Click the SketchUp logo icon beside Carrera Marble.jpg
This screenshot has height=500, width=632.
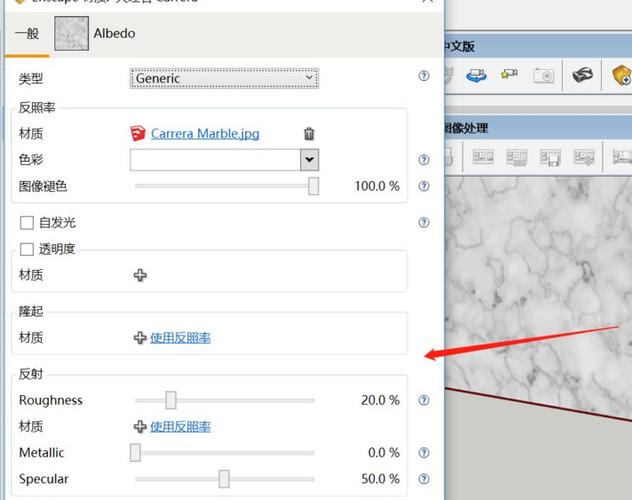[137, 133]
